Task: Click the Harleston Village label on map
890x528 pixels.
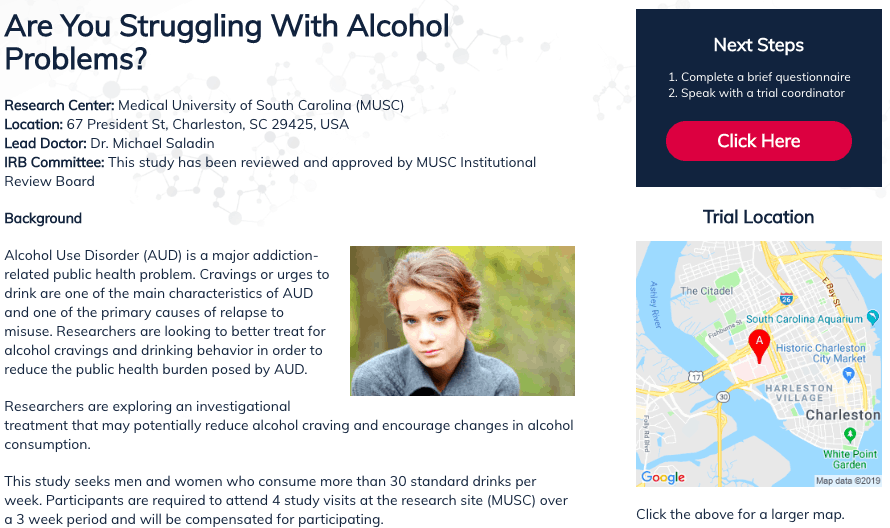Action: [x=799, y=393]
